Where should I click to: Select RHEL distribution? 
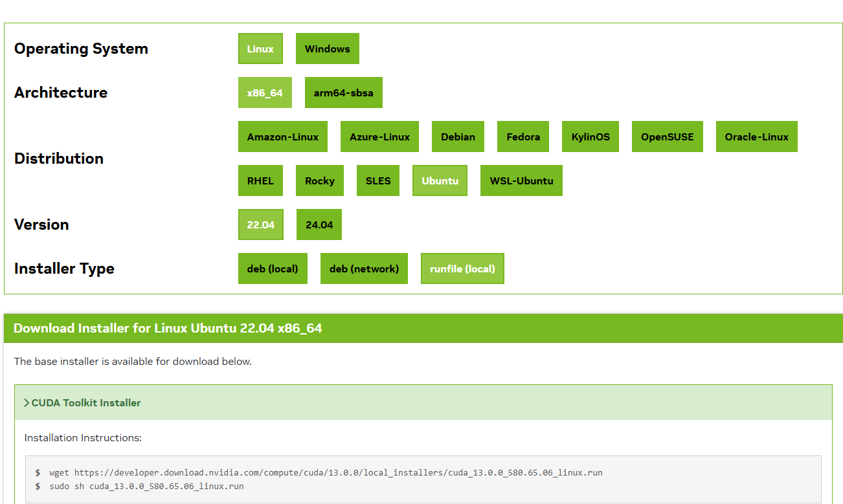pos(260,181)
